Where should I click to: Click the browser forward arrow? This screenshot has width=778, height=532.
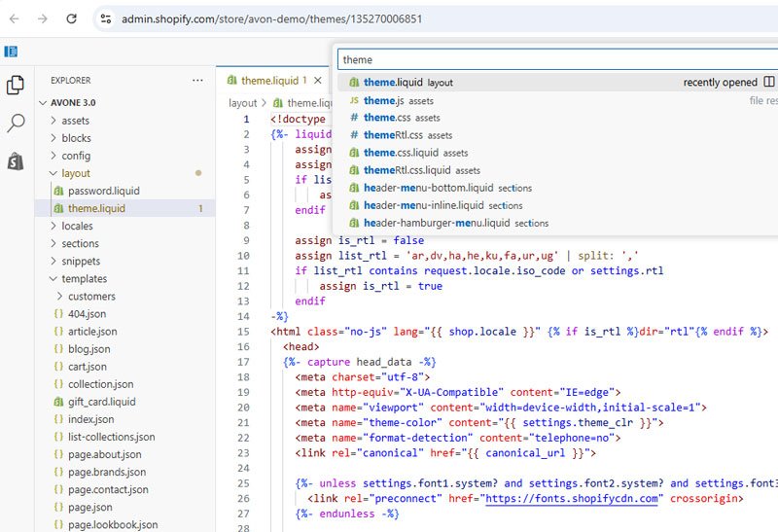[x=43, y=18]
